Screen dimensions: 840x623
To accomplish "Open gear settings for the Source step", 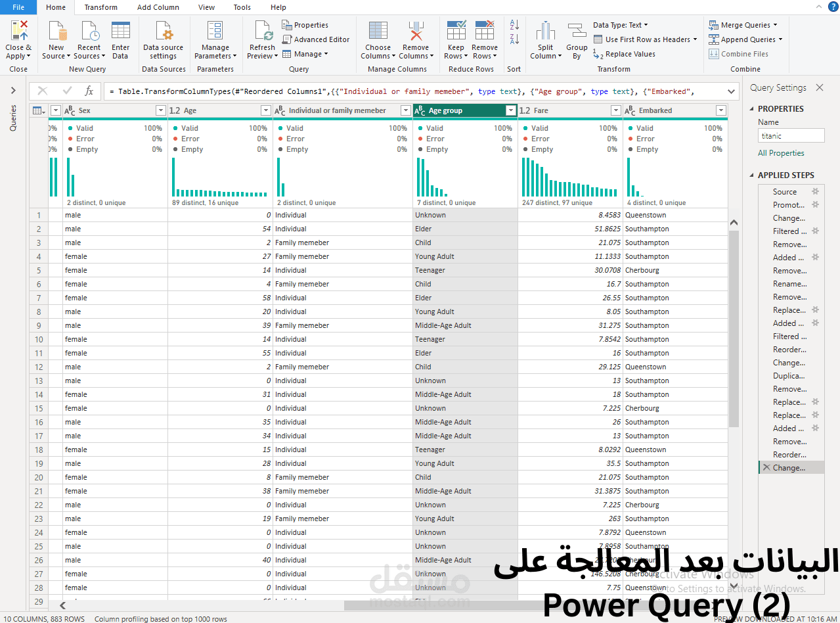I will [x=816, y=191].
